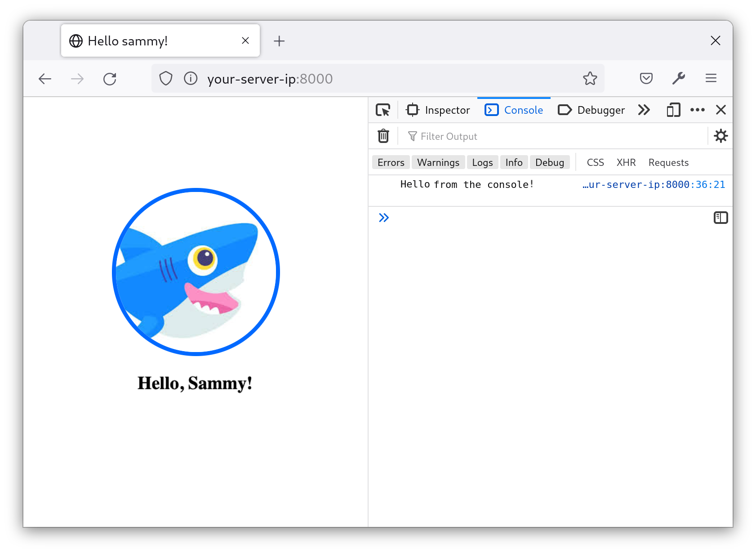
Task: Select the Hello sammy! browser tab
Action: pyautogui.click(x=160, y=41)
